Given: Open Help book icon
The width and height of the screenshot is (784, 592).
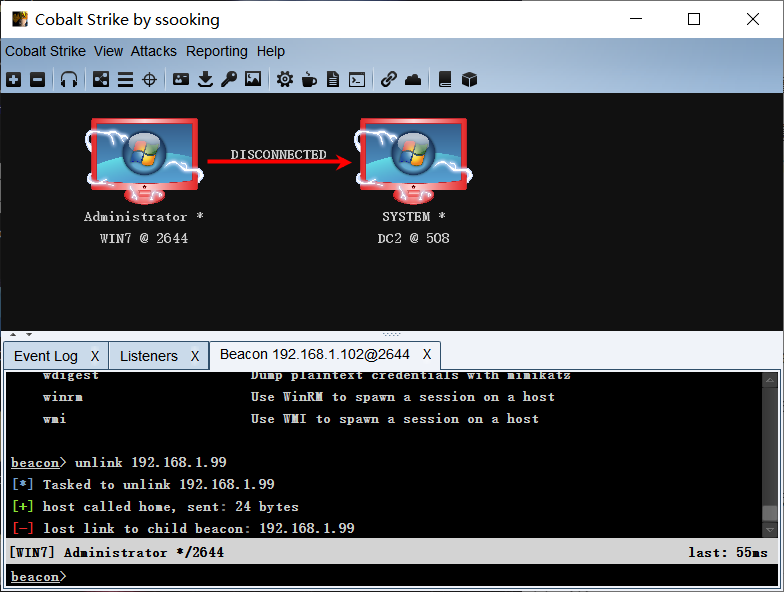Looking at the screenshot, I should (x=445, y=79).
